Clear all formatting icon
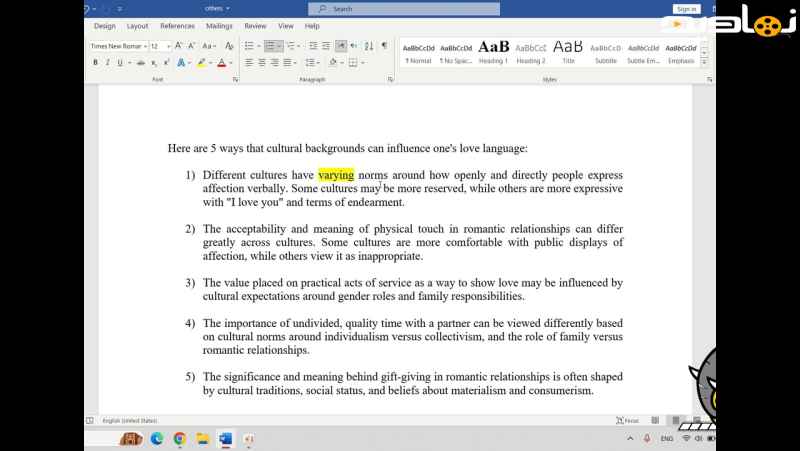800x451 pixels. (x=227, y=46)
